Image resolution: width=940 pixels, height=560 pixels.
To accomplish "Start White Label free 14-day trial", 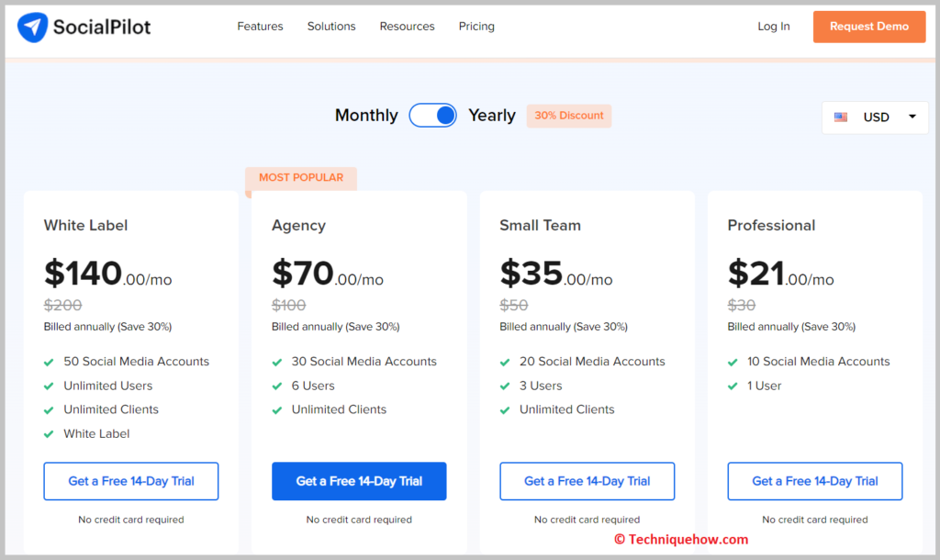I will point(131,481).
